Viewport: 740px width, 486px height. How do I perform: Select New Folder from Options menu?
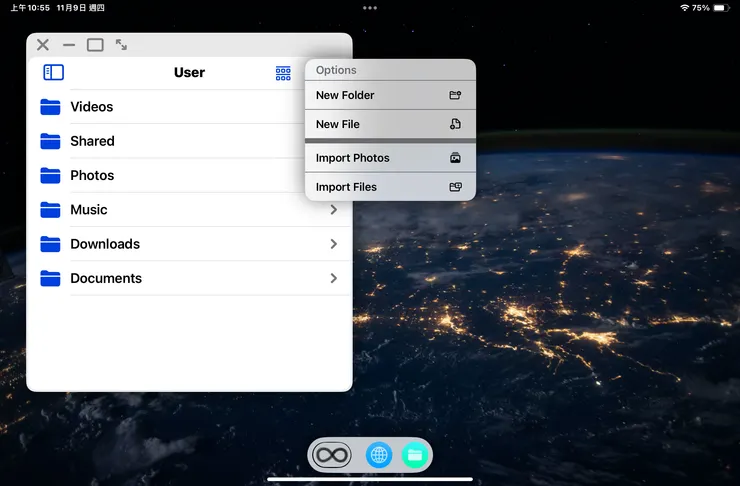(389, 96)
